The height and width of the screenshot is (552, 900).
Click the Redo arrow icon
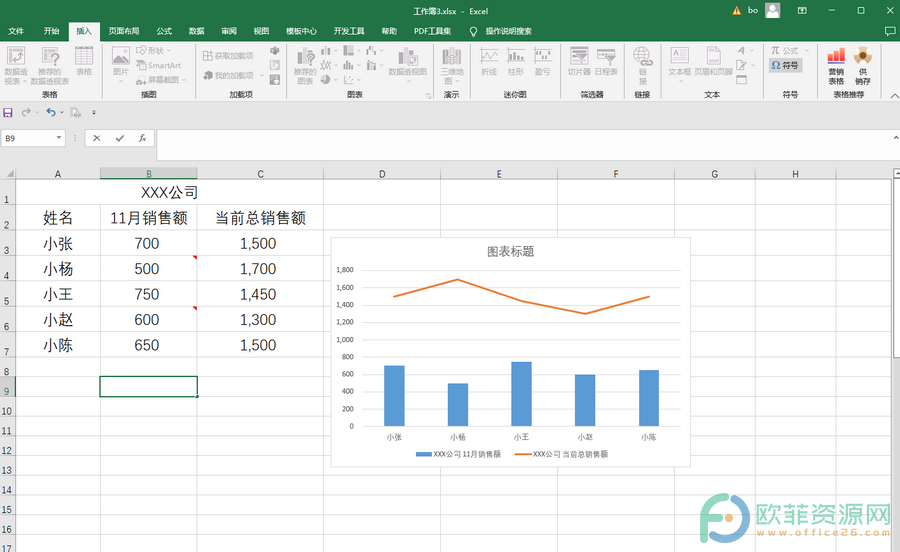[x=26, y=112]
